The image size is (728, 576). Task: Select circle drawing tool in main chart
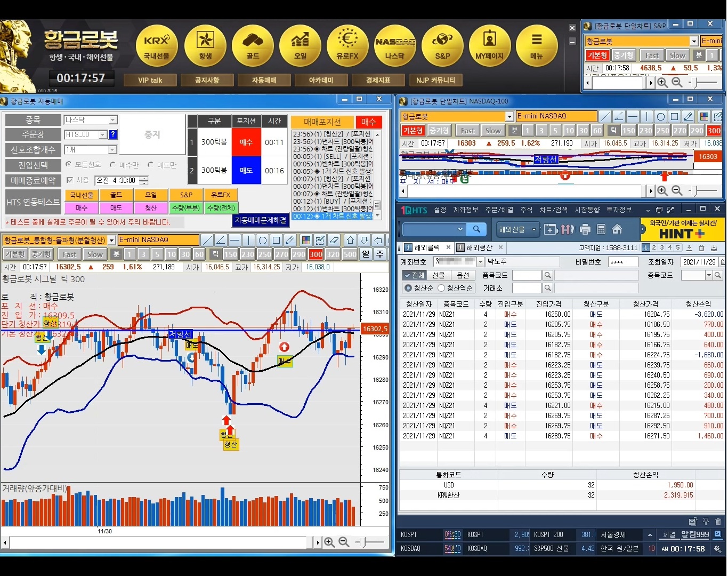[262, 240]
